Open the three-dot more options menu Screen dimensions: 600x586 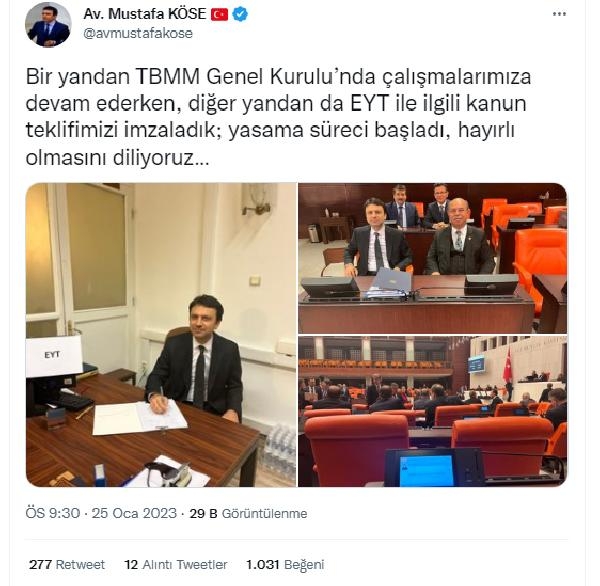559,14
